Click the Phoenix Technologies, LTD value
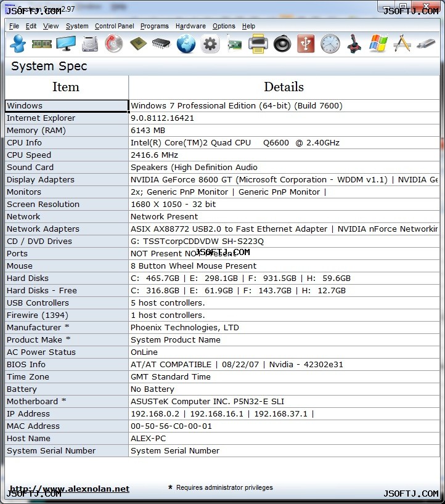 (185, 327)
